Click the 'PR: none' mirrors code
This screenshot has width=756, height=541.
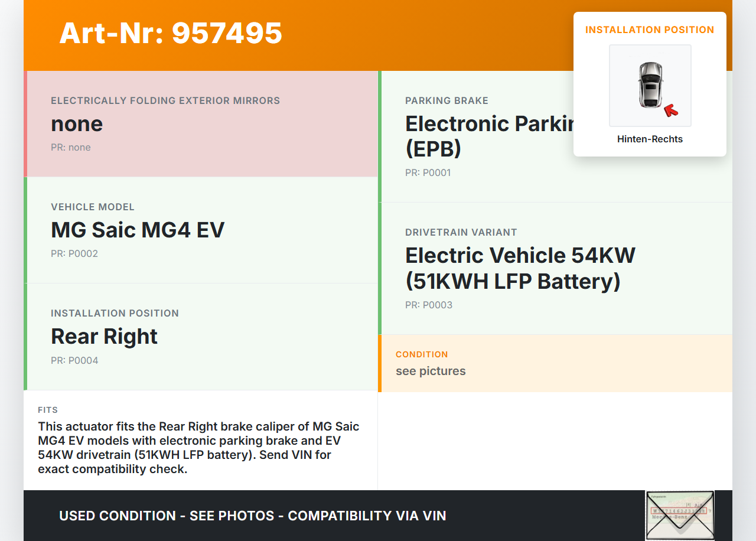(71, 148)
